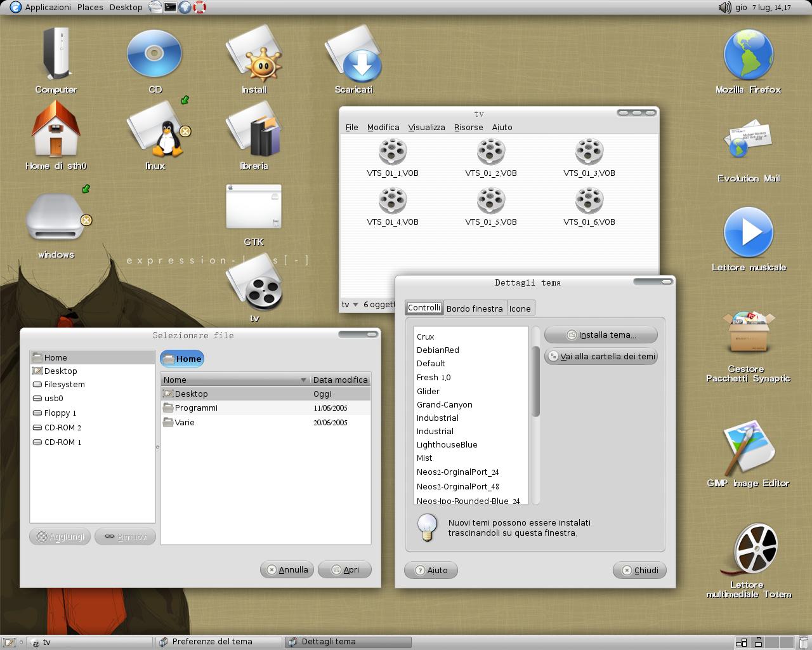The width and height of the screenshot is (812, 650).
Task: Switch to Controlli tab
Action: click(x=424, y=308)
